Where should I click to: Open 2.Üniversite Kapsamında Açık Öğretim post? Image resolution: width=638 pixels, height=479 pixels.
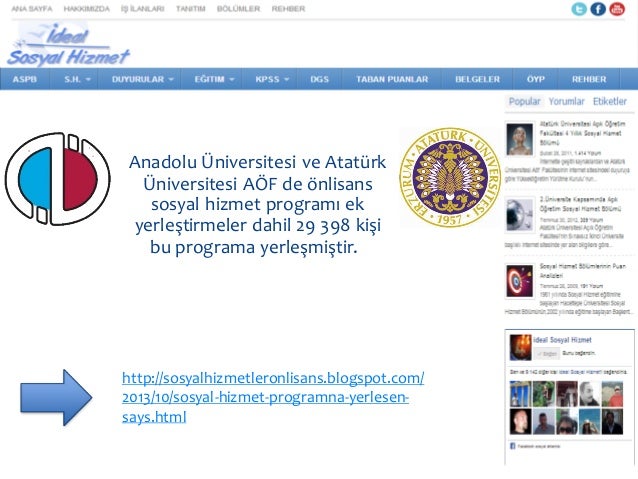(581, 204)
